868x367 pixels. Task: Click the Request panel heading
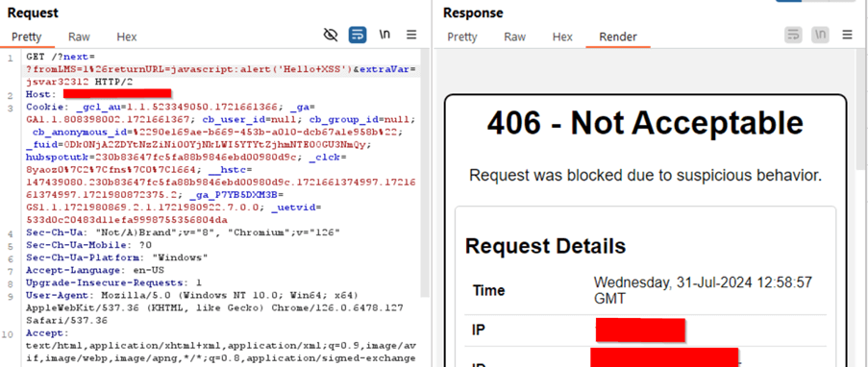[34, 12]
